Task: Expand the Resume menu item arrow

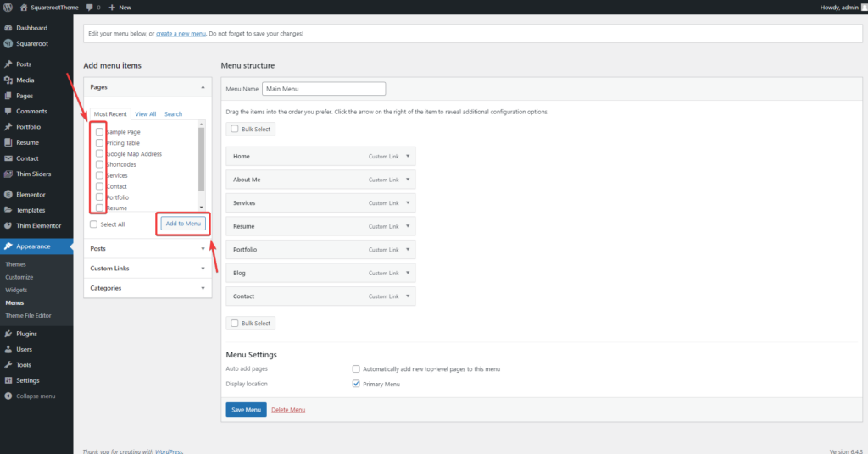Action: pos(408,226)
